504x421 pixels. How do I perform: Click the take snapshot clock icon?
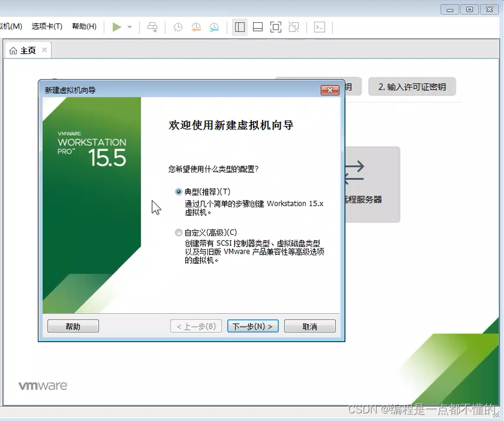click(178, 27)
